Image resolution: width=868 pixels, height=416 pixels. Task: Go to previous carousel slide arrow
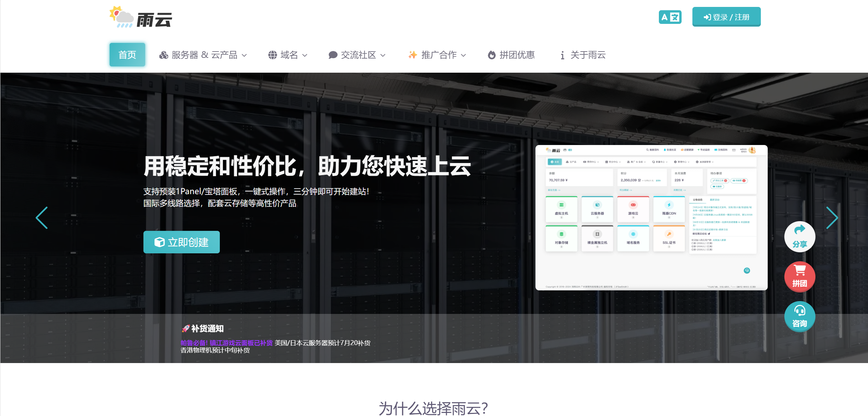[42, 218]
